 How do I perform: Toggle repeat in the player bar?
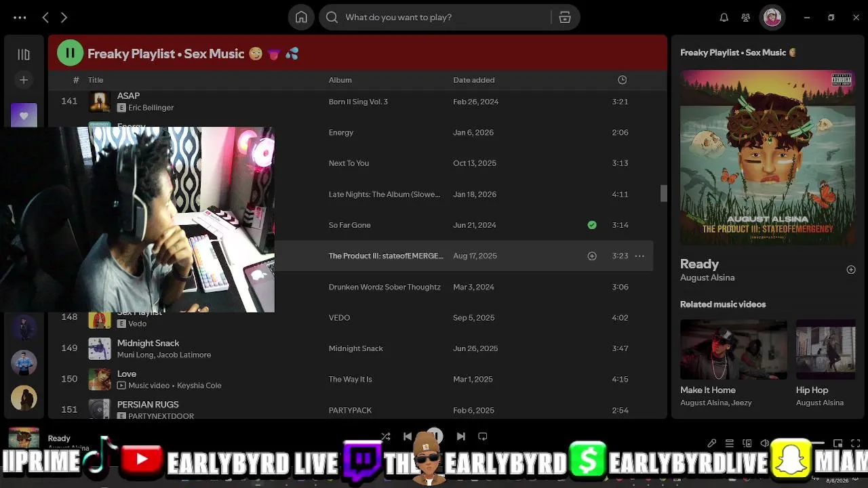483,437
